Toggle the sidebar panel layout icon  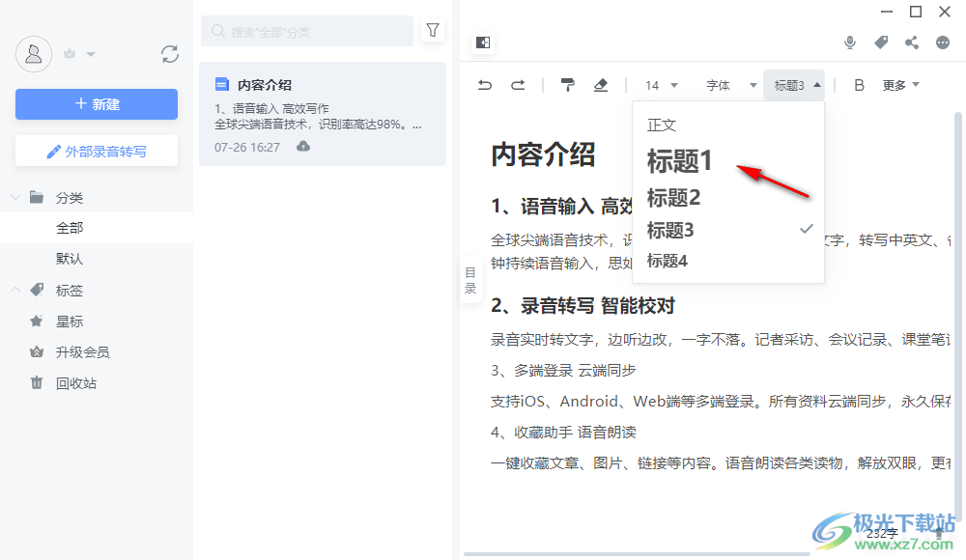(x=483, y=42)
